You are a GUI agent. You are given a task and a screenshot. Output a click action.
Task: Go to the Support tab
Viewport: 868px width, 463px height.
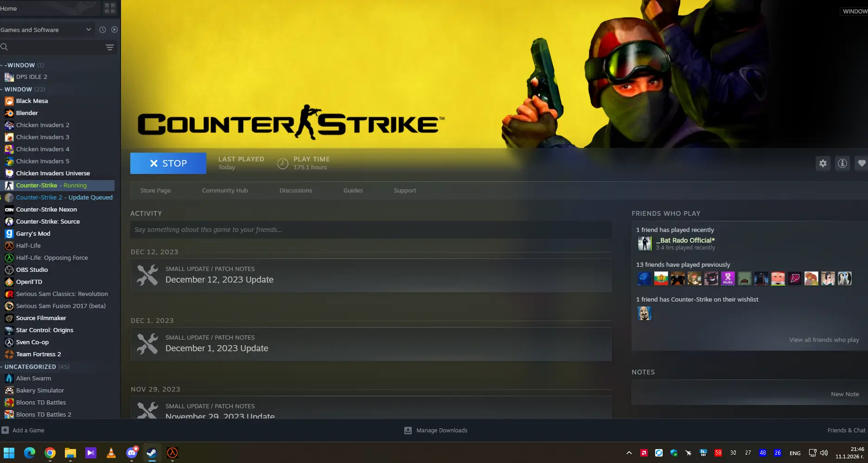pyautogui.click(x=405, y=191)
